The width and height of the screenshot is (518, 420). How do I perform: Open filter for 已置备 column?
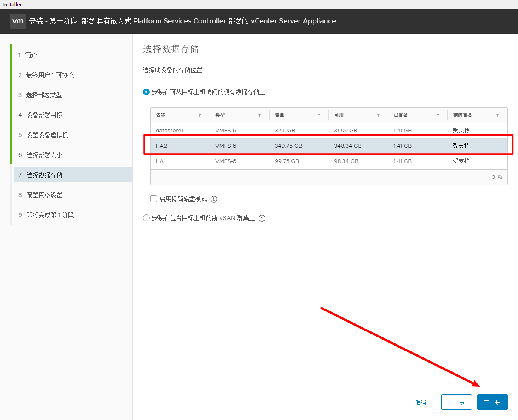[x=438, y=115]
